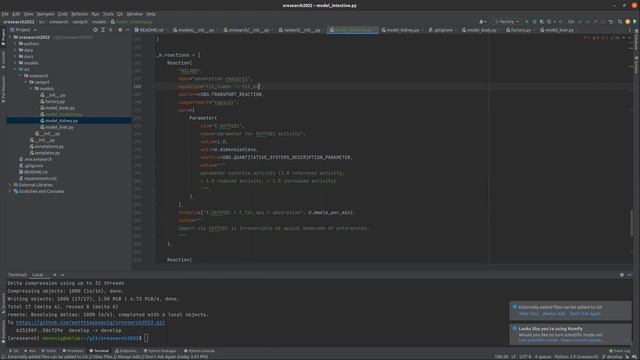640x360 pixels.
Task: Expand the authors folder
Action: (x=16, y=44)
